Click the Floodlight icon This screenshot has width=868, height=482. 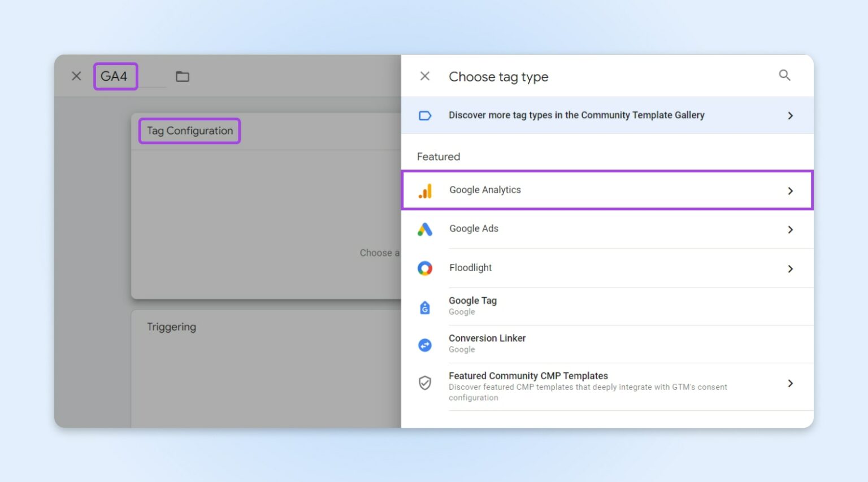pyautogui.click(x=425, y=268)
